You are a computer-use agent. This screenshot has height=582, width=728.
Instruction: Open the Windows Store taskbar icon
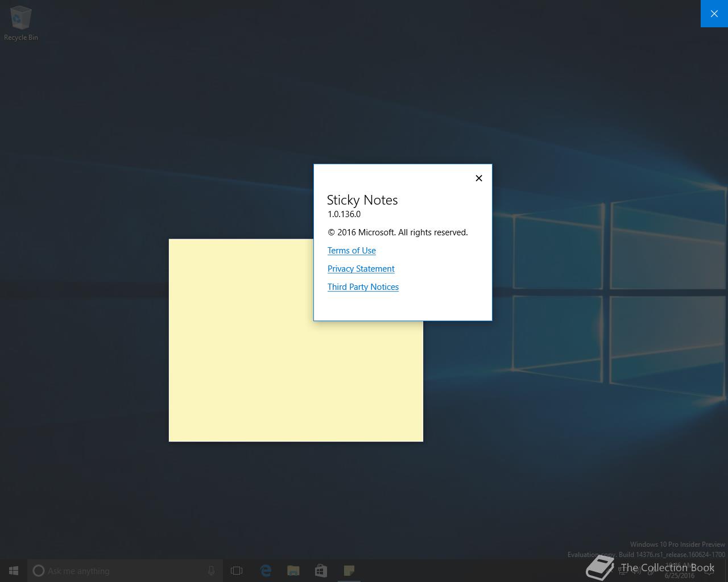pyautogui.click(x=321, y=571)
